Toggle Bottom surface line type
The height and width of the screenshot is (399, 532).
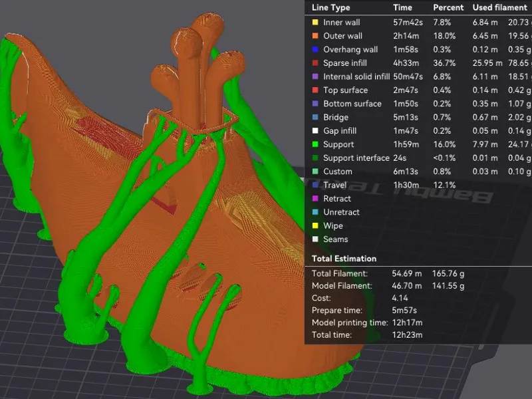coord(352,104)
